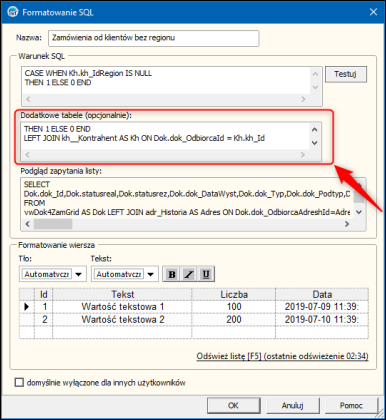
Task: Select the date cell 2019-07-10 11:39
Action: pyautogui.click(x=322, y=319)
